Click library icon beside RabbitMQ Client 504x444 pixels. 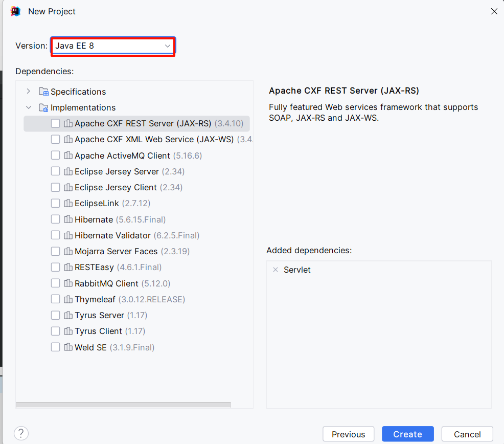[x=68, y=283]
